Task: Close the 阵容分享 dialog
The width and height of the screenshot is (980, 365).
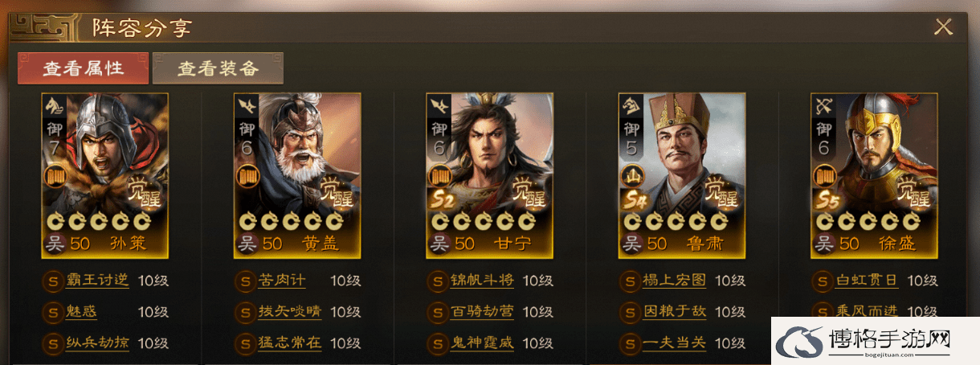Action: [x=943, y=27]
